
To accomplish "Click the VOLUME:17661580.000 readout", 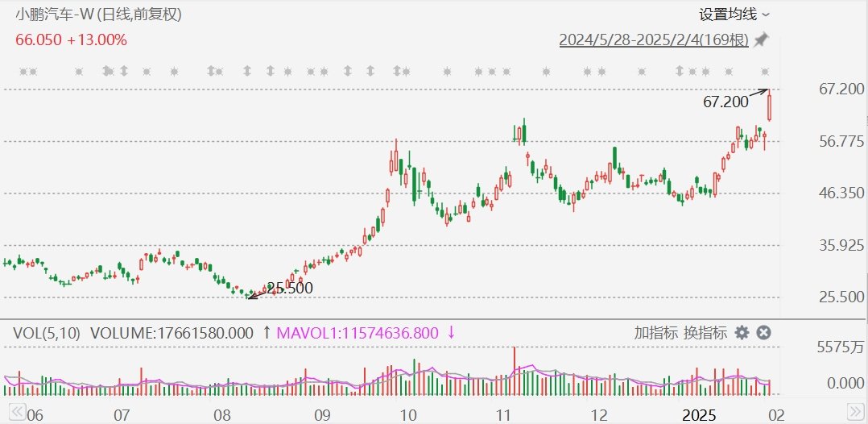I will [x=172, y=333].
